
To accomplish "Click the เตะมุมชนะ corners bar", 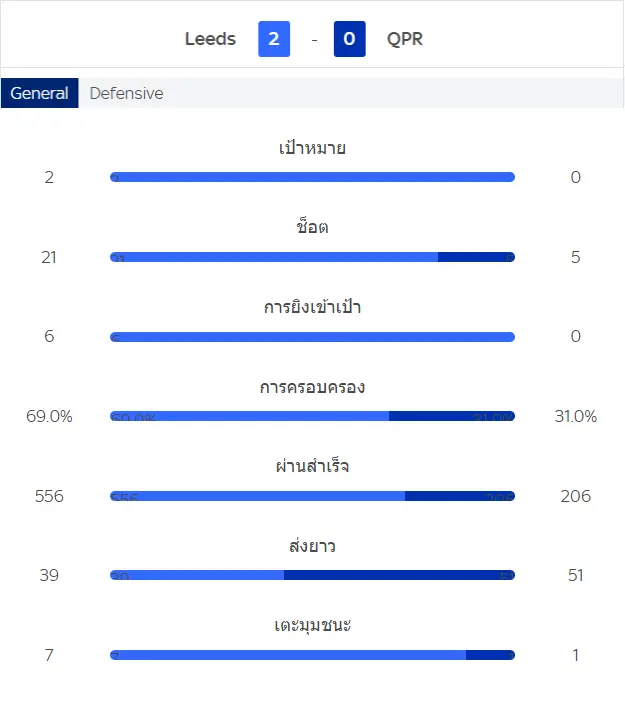I will (312, 655).
